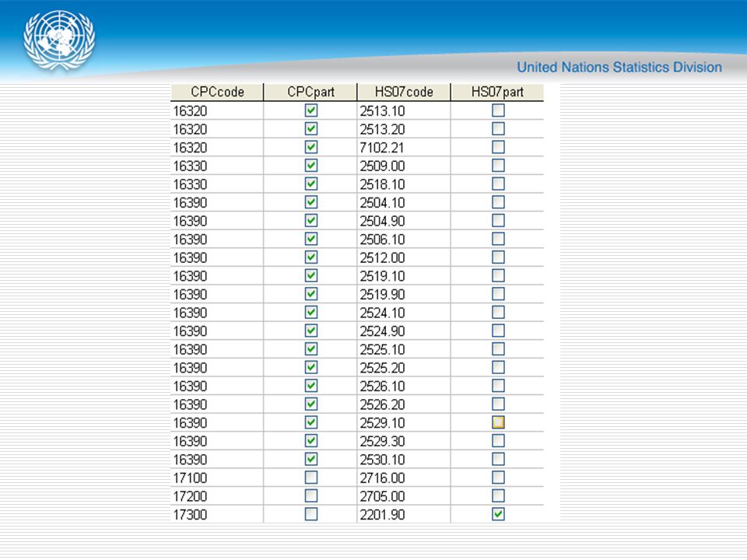Uncheck CPCpart for the 2524.90 row

[311, 331]
